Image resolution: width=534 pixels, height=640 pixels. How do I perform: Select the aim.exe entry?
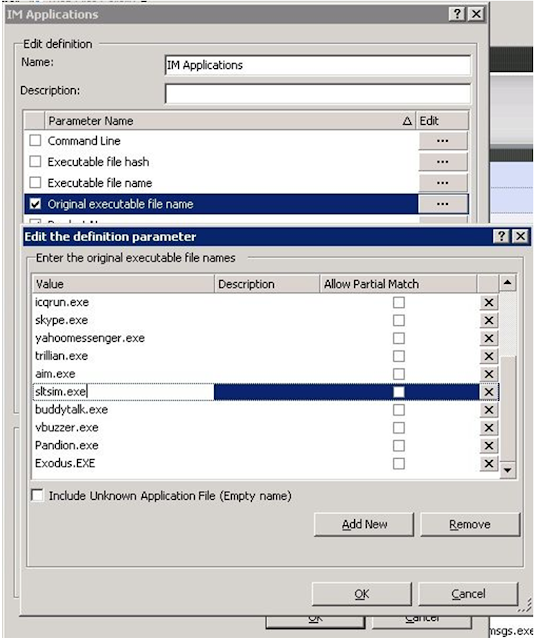55,374
